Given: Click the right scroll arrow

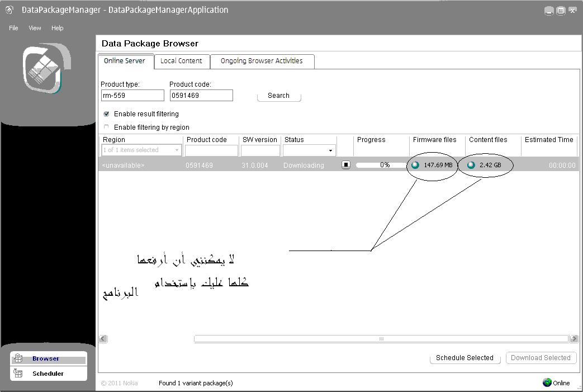Looking at the screenshot, I should point(574,339).
